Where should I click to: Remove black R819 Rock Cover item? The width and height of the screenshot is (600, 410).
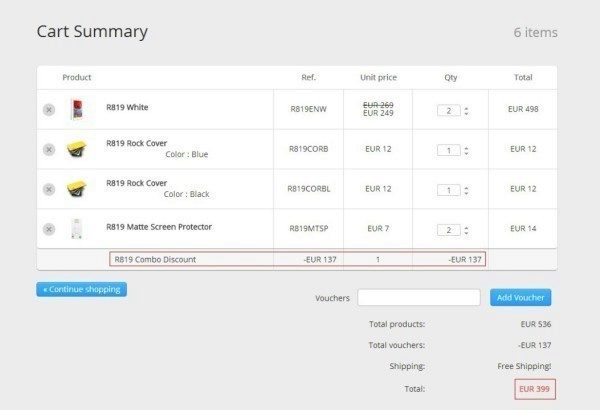point(49,189)
